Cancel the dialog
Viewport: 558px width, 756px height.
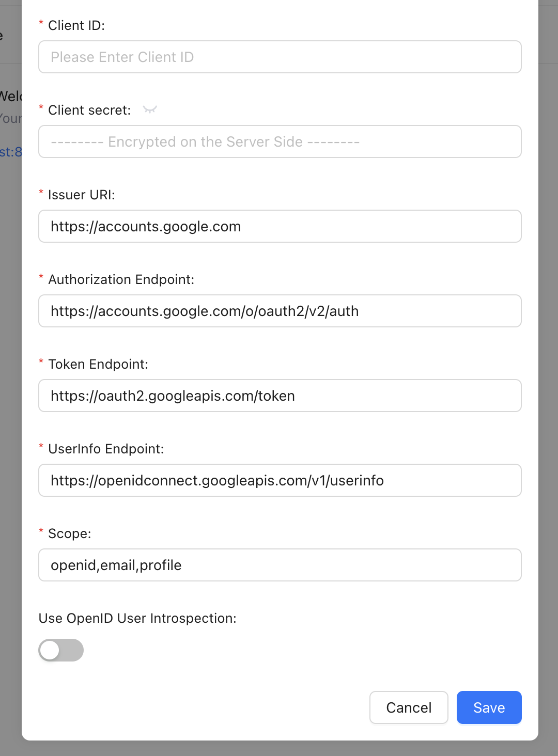(x=408, y=707)
